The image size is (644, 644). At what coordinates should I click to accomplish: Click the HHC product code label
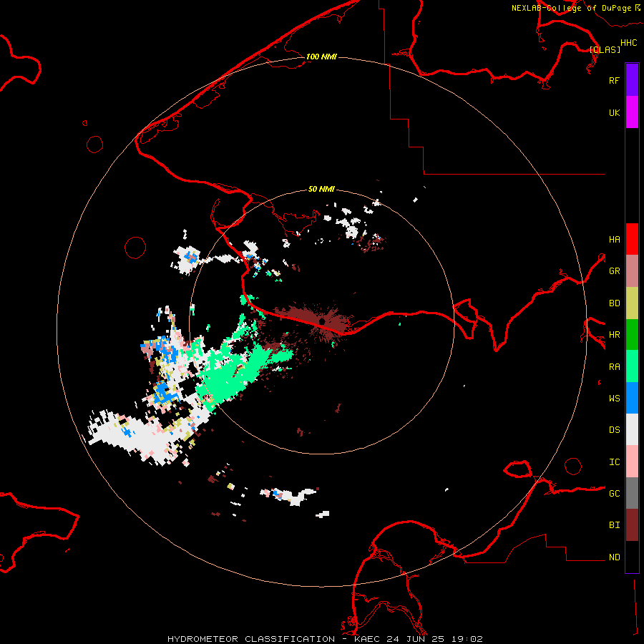pyautogui.click(x=628, y=43)
